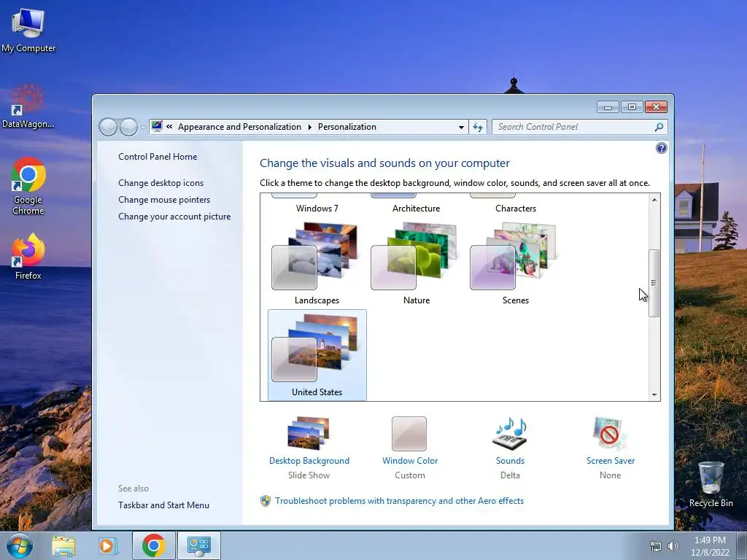Go to Appearance and Personalization breadcrumb
Screen dimensions: 747x560
[x=239, y=127]
